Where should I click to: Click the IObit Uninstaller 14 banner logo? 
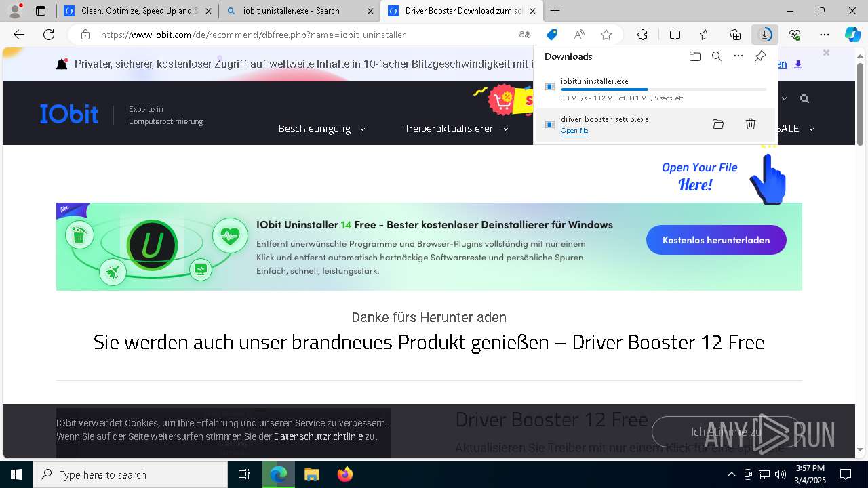click(x=152, y=246)
